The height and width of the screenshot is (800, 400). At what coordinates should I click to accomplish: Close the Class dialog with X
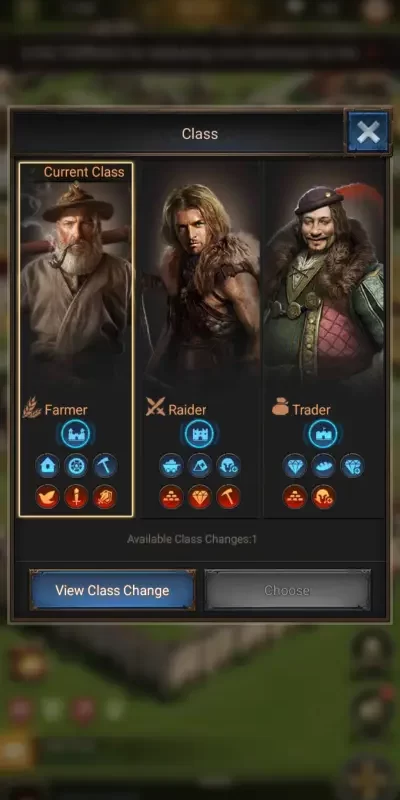coord(368,133)
